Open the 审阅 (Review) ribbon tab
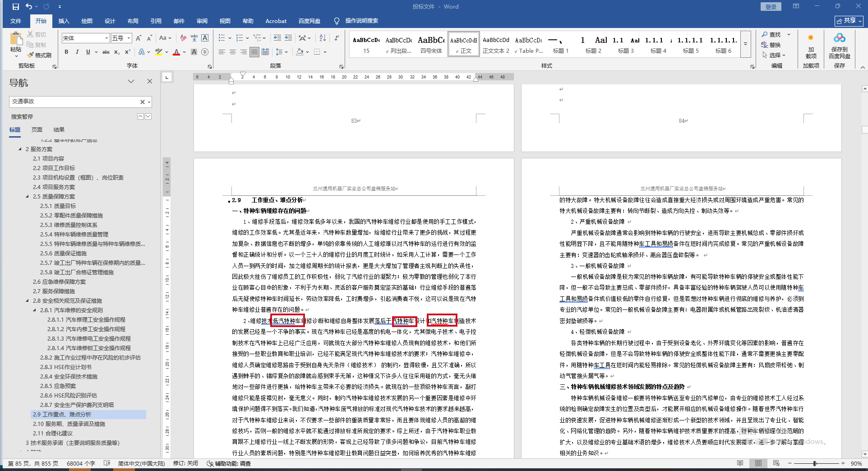This screenshot has width=868, height=471. pyautogui.click(x=202, y=21)
